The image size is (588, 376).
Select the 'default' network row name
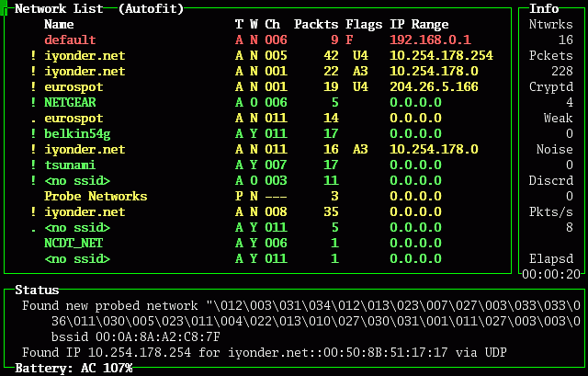pos(70,40)
